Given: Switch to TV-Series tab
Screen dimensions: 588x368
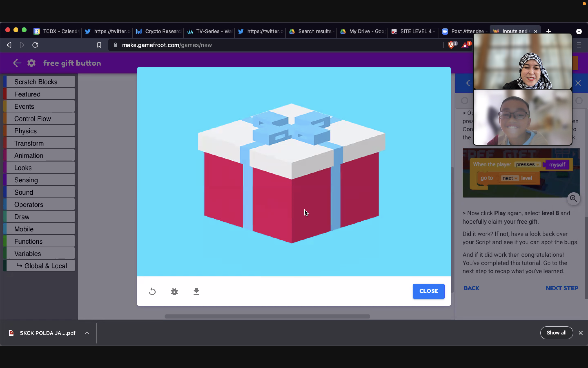Looking at the screenshot, I should pos(209,31).
